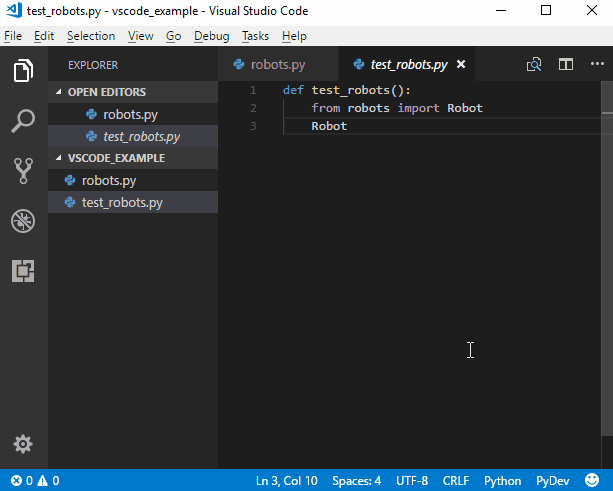Click the warnings triangle in status bar
This screenshot has width=613, height=491.
coord(43,480)
